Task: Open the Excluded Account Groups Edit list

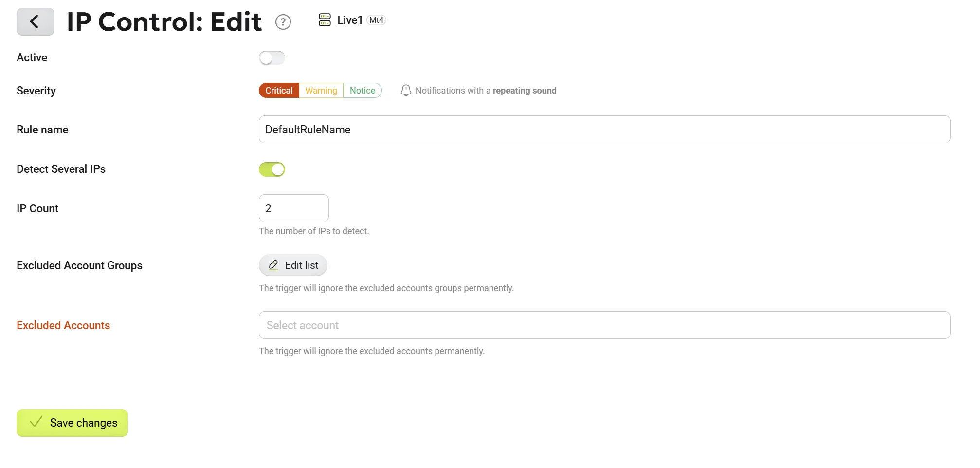Action: (x=293, y=265)
